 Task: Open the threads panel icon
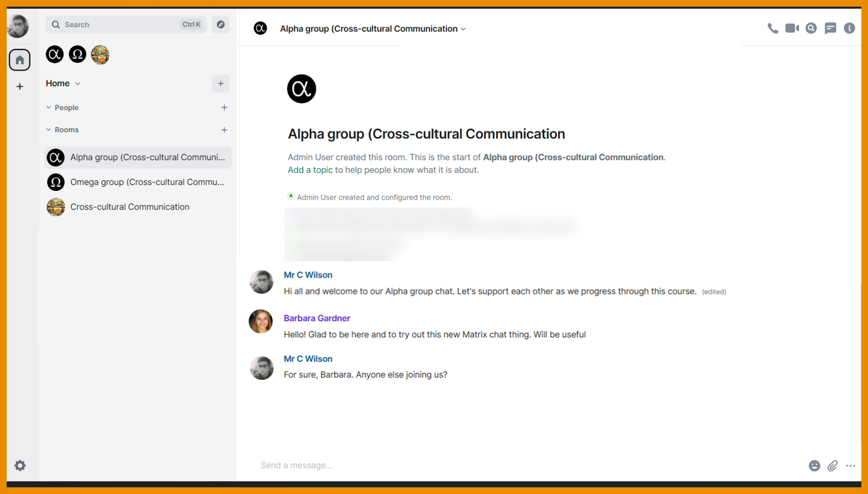[831, 29]
